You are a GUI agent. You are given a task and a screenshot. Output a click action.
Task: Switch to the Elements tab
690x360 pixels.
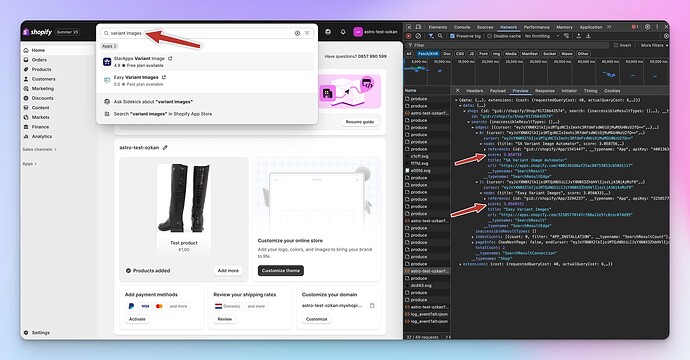(x=438, y=27)
